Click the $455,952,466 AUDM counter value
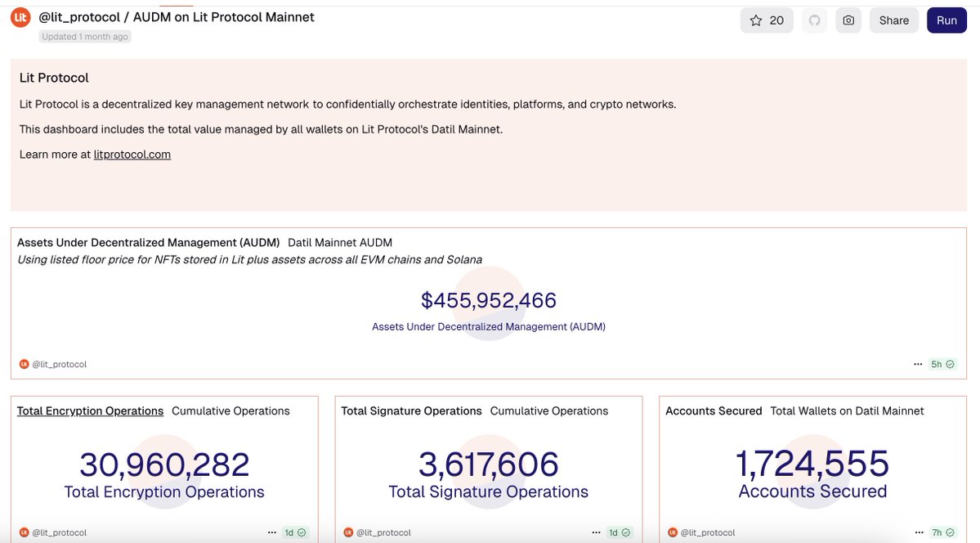This screenshot has width=980, height=543. 489,300
